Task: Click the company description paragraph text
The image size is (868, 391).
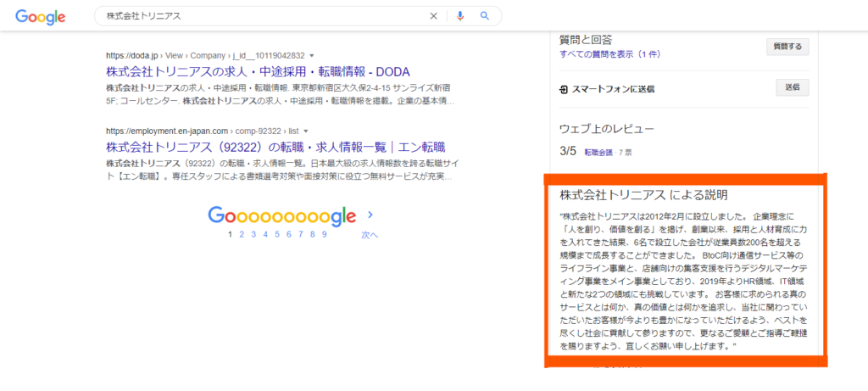Action: (x=684, y=281)
